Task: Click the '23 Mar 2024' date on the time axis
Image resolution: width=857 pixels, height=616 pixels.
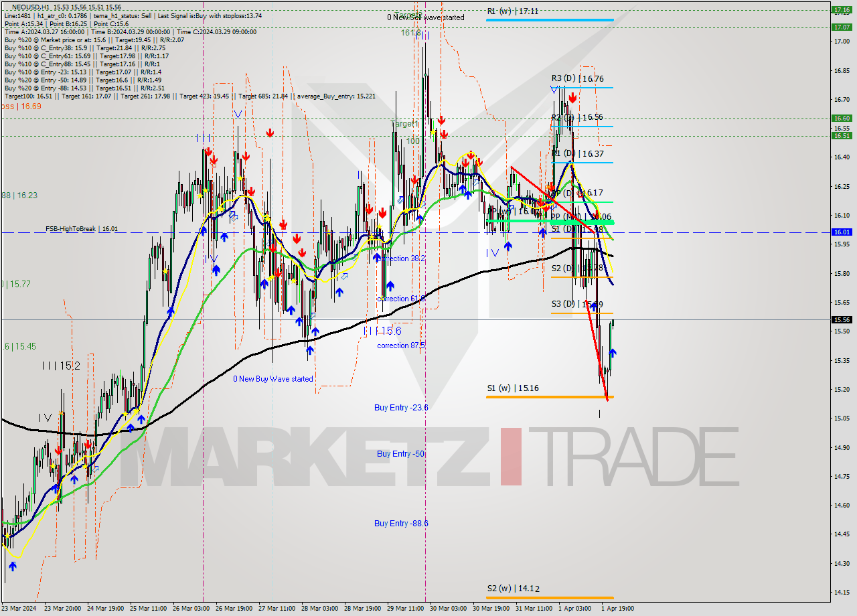Action: (19, 609)
